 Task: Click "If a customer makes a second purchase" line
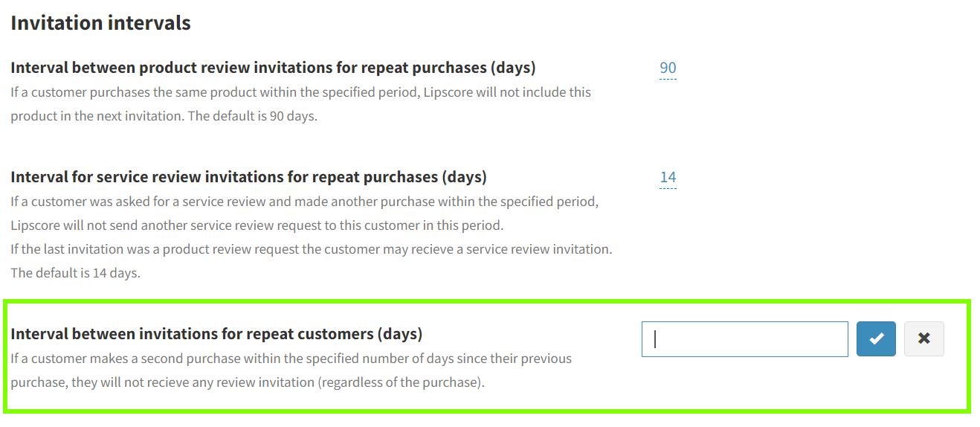[291, 359]
